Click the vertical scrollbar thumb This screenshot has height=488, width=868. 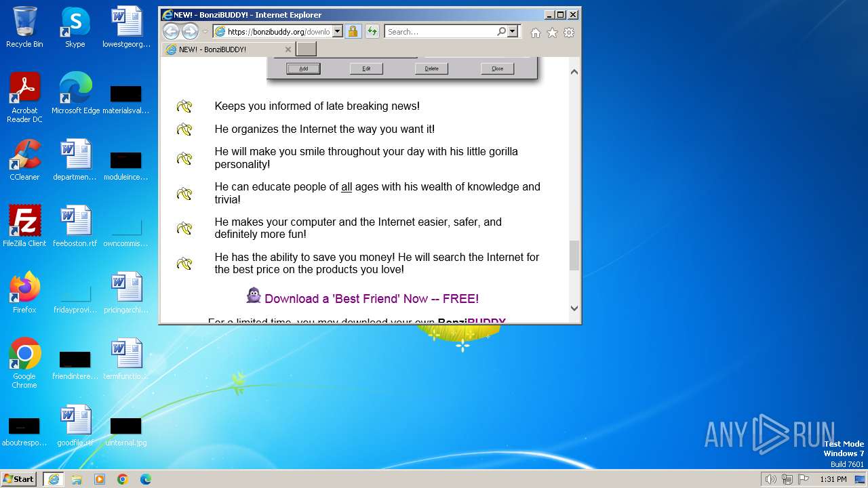point(574,256)
